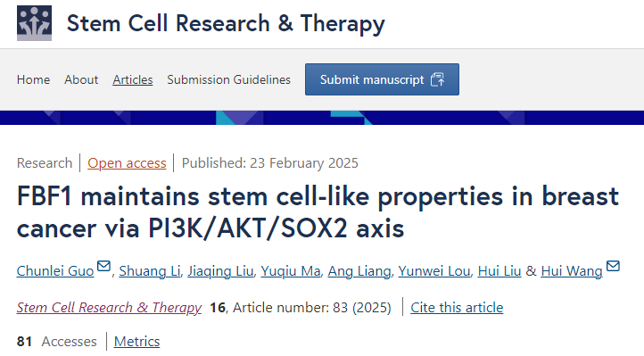Go to the Articles section
This screenshot has height=356, width=644.
coord(133,79)
